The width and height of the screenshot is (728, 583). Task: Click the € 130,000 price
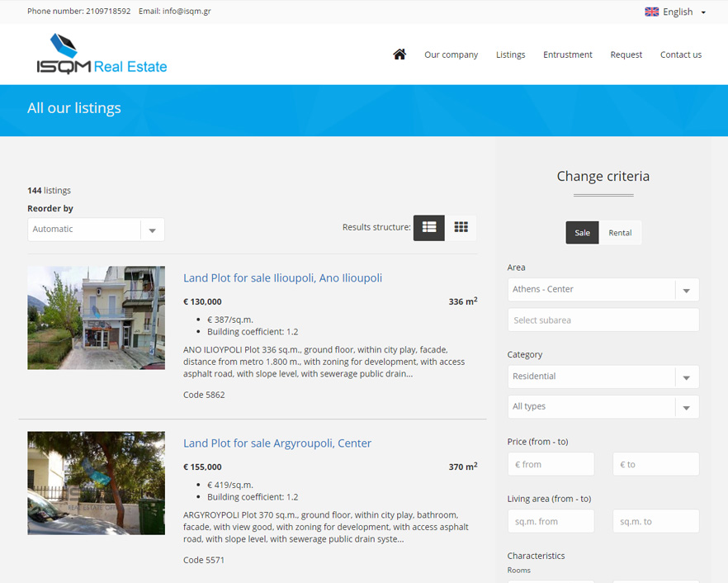pyautogui.click(x=202, y=301)
